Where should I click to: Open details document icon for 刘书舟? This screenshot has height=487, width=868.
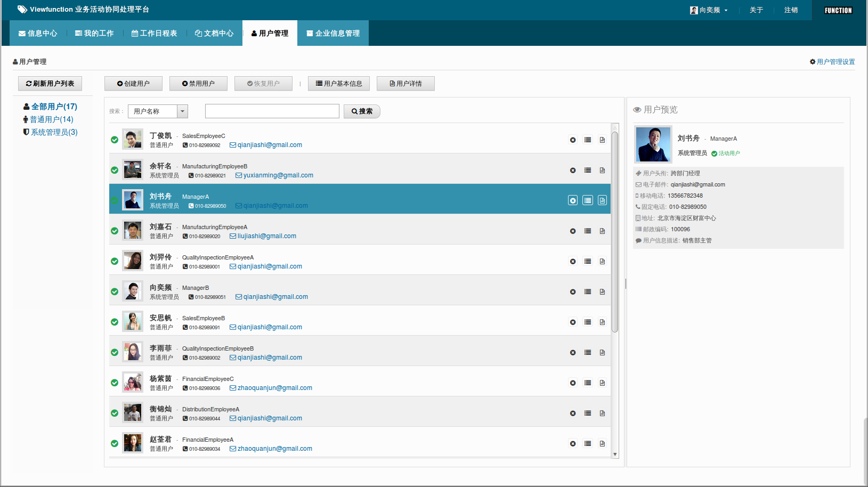pyautogui.click(x=602, y=200)
